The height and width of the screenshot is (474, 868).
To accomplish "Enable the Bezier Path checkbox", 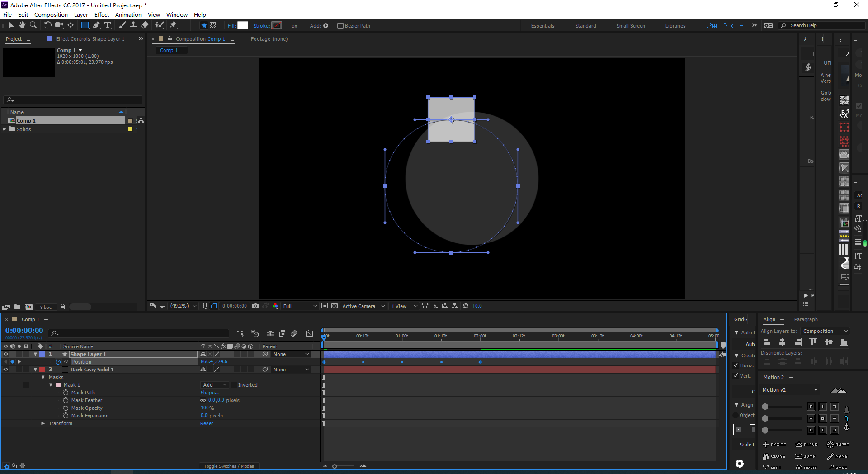I will tap(340, 26).
